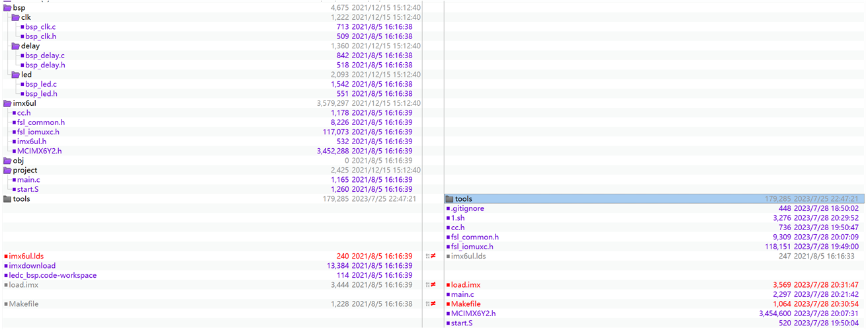
Task: Select bsp_delay.h file
Action: (45, 65)
